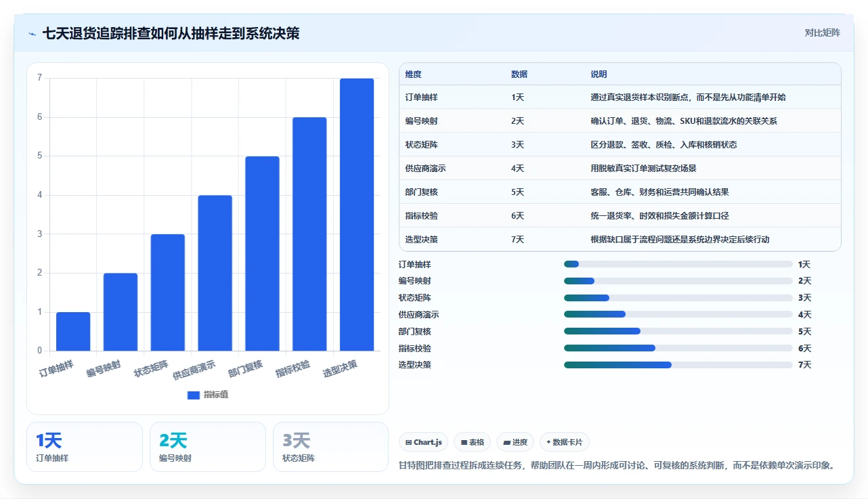Click the 部门复核 bar in the chart
Viewport: 868px width, 499px height.
(x=262, y=254)
